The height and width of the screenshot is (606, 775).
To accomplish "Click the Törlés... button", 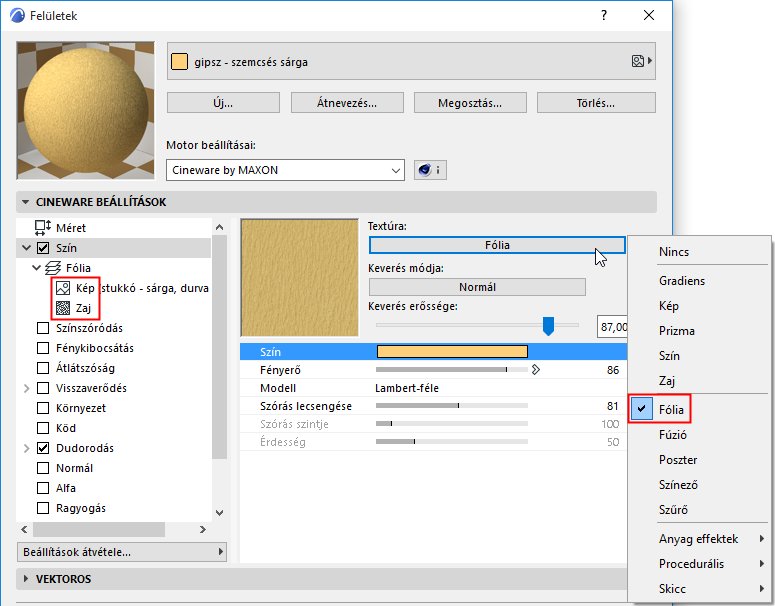I will point(596,103).
